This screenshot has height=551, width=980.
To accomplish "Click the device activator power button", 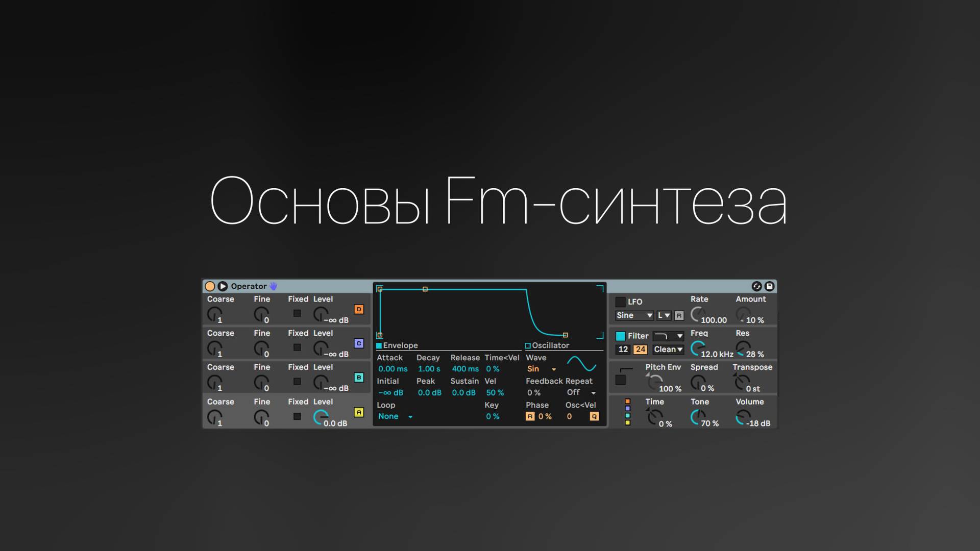I will coord(210,286).
